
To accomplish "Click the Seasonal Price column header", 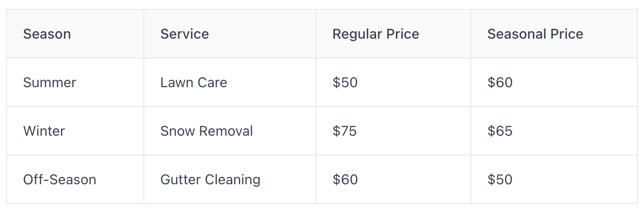I will click(x=554, y=34).
